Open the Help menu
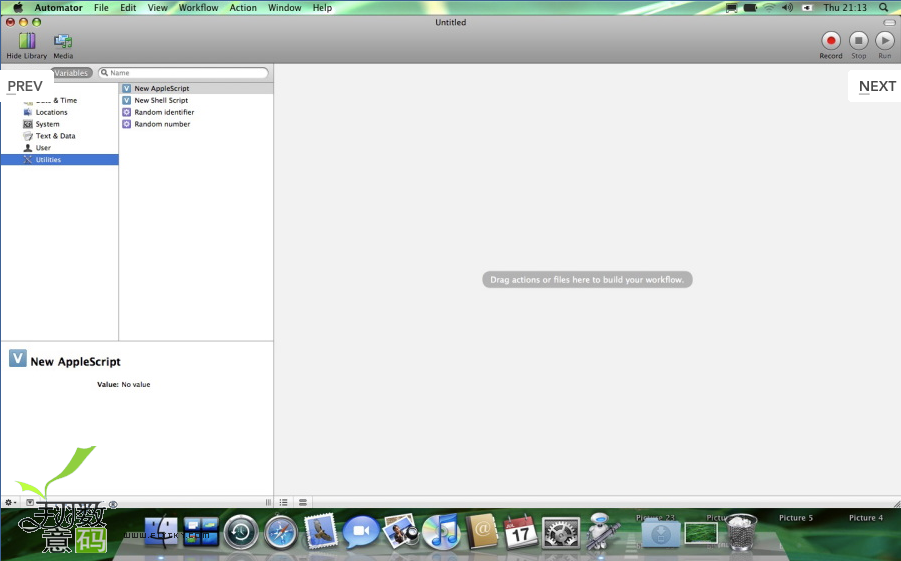Viewport: 901px width, 561px height. point(322,7)
